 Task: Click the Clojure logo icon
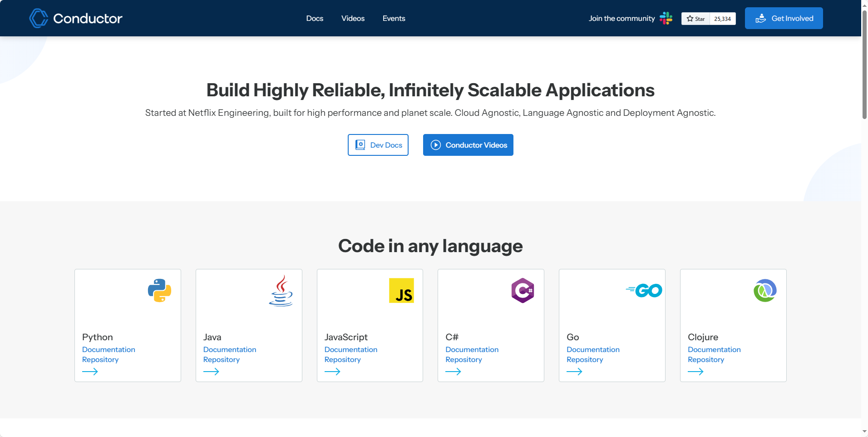pos(765,290)
